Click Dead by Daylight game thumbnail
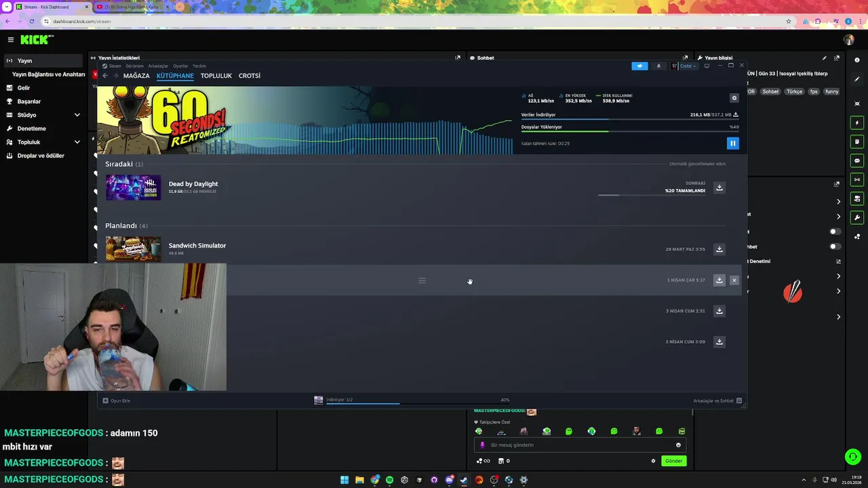The height and width of the screenshot is (488, 868). click(134, 188)
